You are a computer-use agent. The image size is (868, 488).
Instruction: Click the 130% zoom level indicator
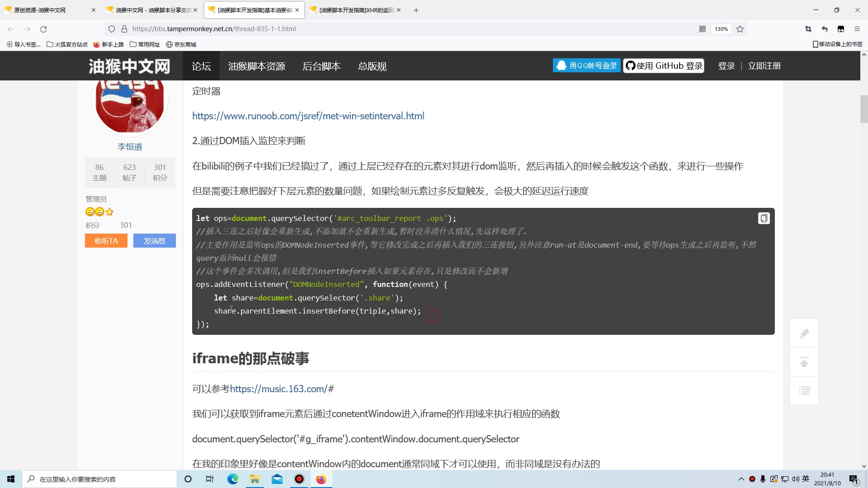[x=721, y=29]
